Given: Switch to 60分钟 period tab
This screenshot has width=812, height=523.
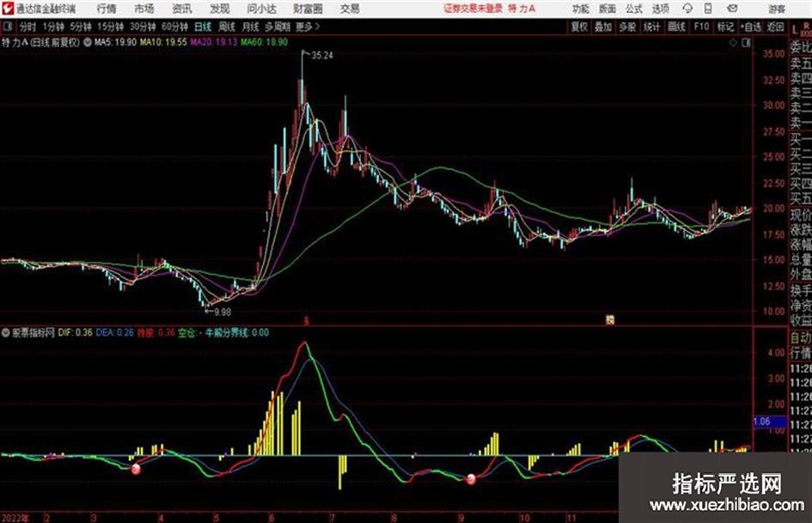Looking at the screenshot, I should (x=174, y=27).
